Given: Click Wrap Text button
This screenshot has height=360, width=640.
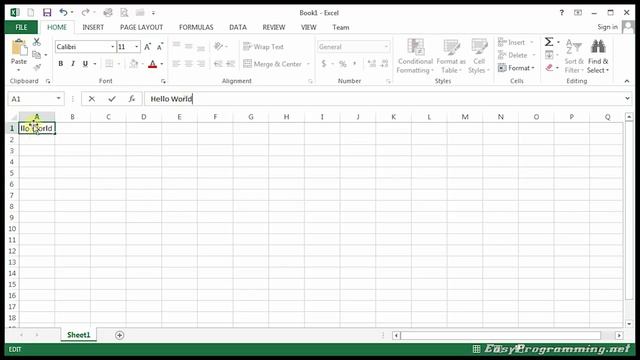Looking at the screenshot, I should click(x=263, y=47).
